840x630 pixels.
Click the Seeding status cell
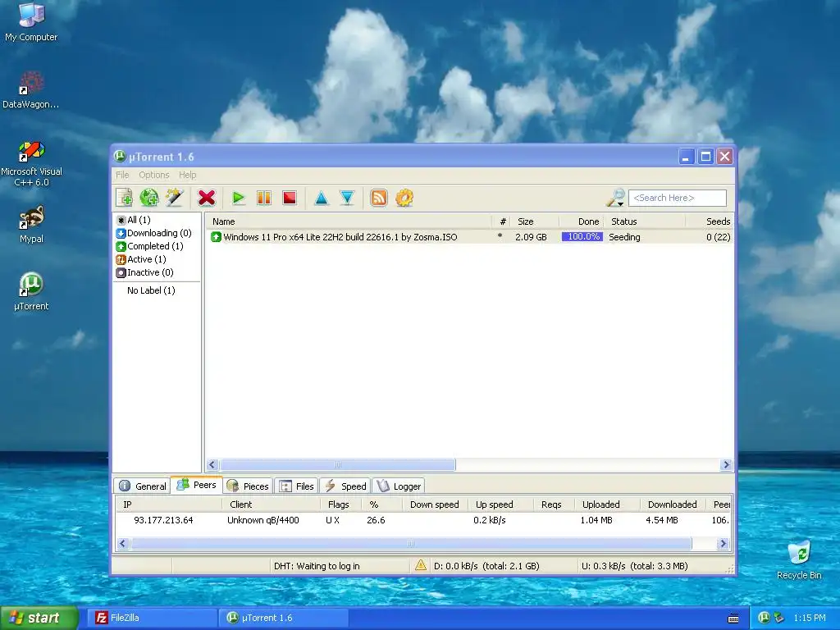coord(624,237)
